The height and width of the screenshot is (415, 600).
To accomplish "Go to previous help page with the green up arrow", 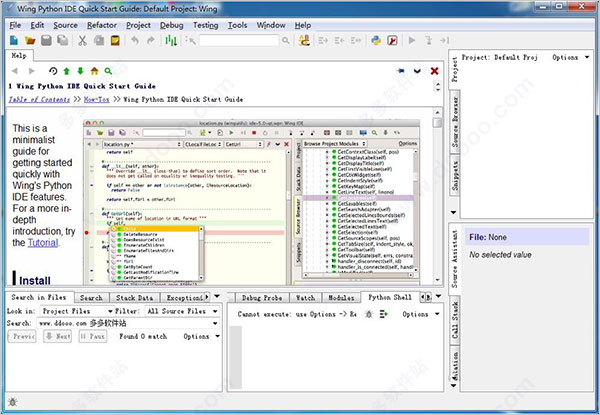I will [67, 71].
